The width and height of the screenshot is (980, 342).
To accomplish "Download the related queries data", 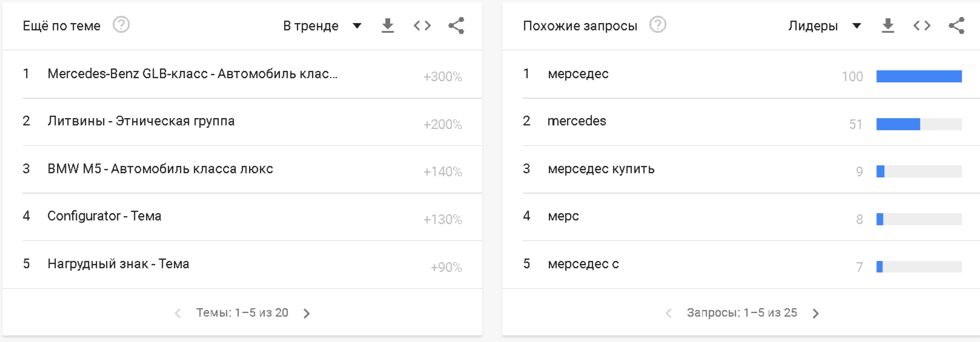I will (888, 25).
